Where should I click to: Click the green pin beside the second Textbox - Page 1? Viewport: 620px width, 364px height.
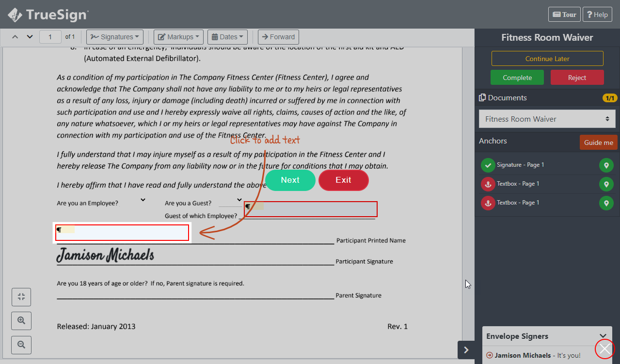[x=606, y=203]
